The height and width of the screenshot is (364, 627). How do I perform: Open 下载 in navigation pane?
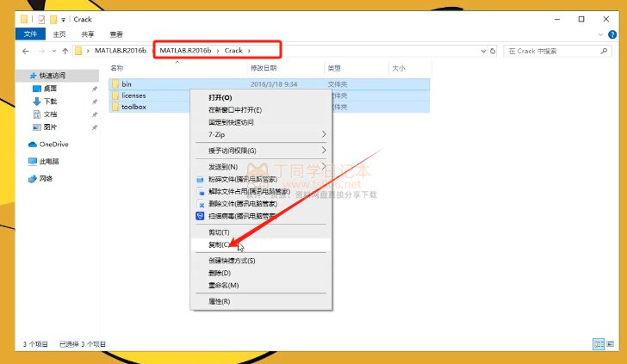click(50, 101)
